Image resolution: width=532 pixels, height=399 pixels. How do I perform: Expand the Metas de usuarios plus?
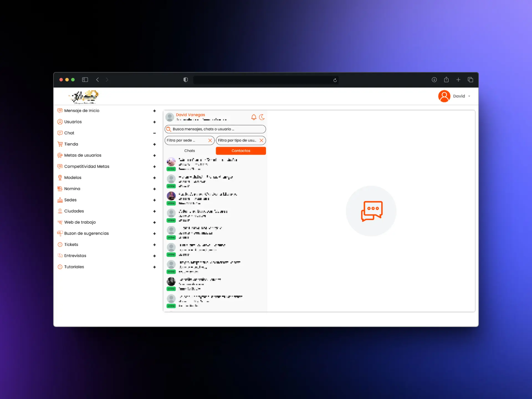coord(154,155)
